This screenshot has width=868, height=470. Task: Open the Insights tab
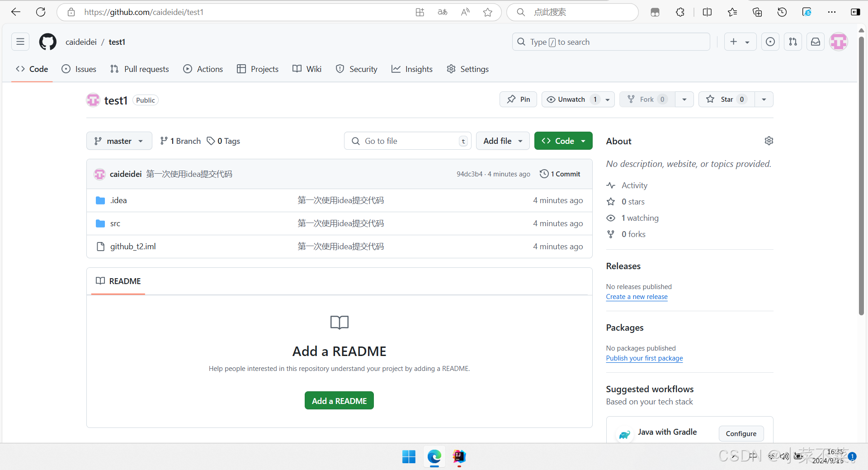pyautogui.click(x=412, y=69)
